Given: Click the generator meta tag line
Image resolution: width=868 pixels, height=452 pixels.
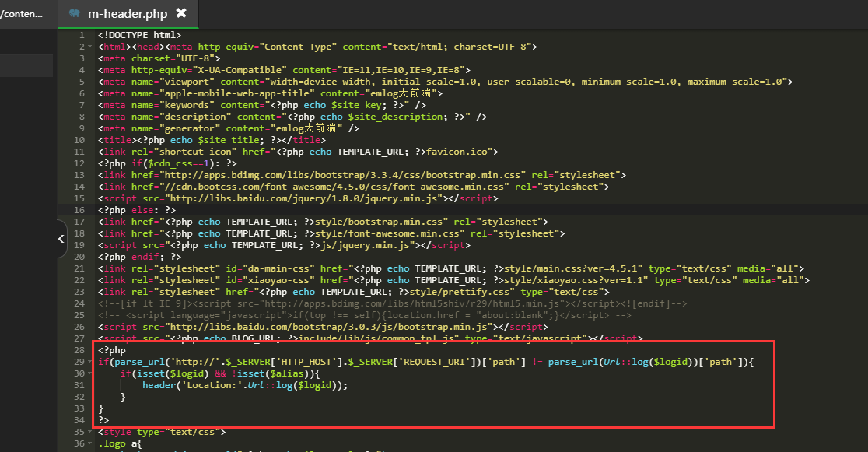Looking at the screenshot, I should click(229, 128).
